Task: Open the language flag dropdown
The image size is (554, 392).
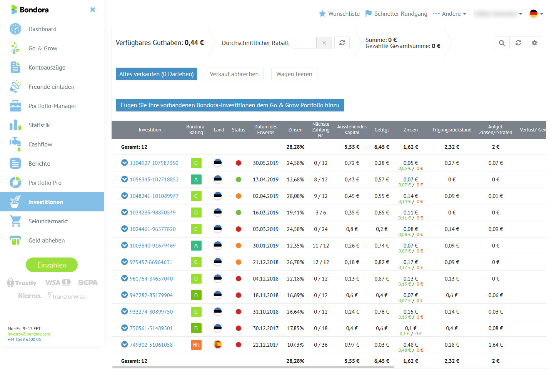Action: click(x=536, y=14)
